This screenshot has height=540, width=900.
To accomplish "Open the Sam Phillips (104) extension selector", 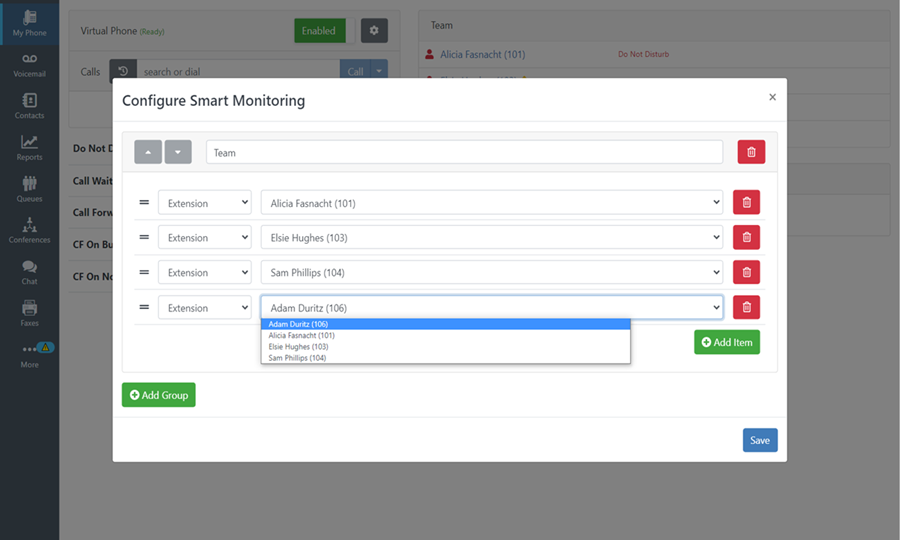I will pos(491,272).
